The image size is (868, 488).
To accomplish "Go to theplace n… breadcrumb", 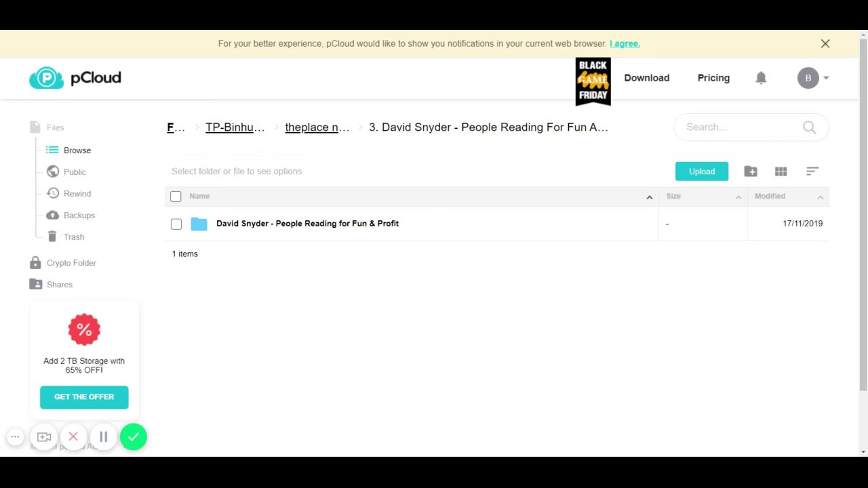I will pos(317,127).
